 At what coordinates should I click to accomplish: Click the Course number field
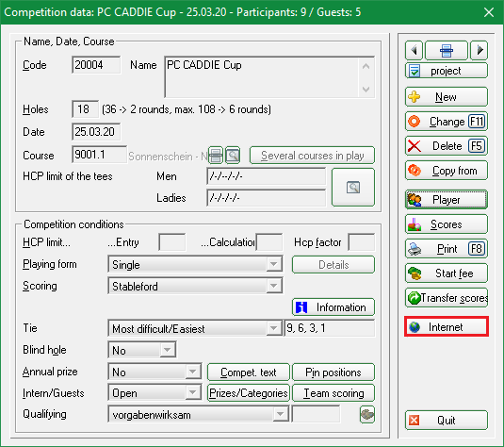tap(99, 155)
